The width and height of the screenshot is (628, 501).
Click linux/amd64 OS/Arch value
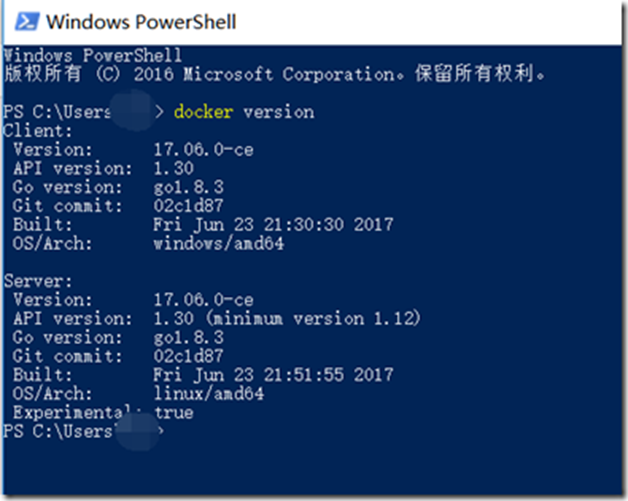pyautogui.click(x=209, y=394)
